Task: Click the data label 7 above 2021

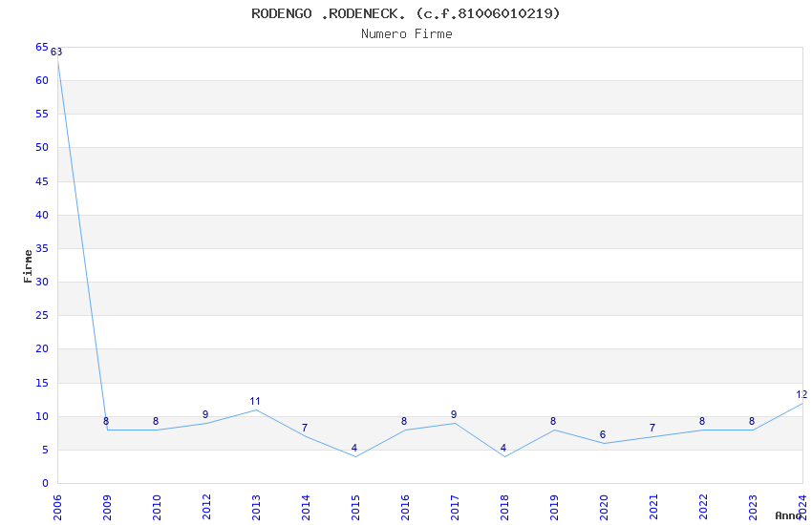Action: tap(652, 429)
